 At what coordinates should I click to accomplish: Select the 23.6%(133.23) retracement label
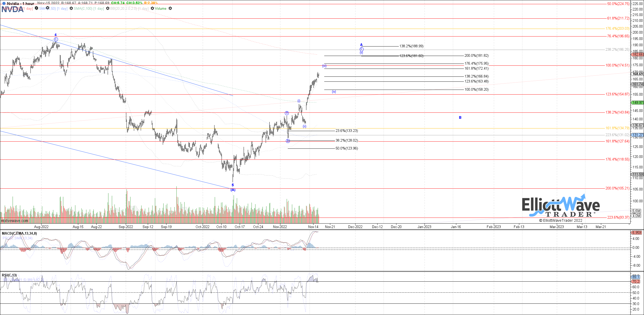click(347, 131)
